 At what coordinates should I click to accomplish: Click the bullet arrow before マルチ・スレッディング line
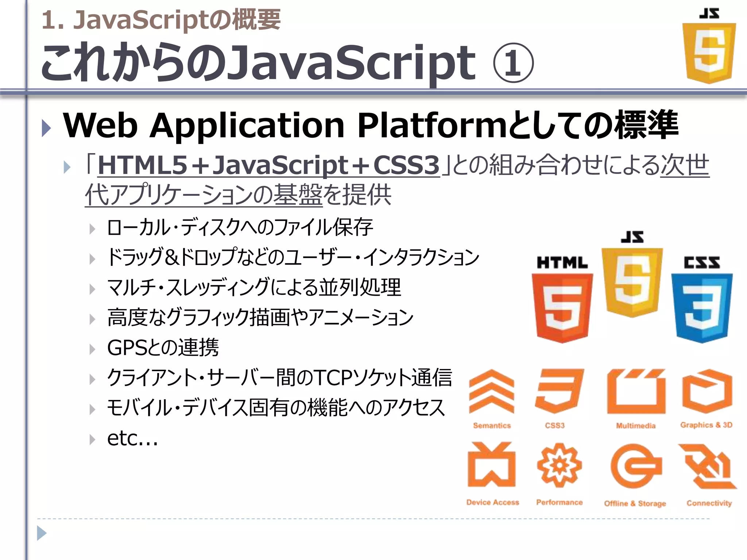pyautogui.click(x=93, y=289)
